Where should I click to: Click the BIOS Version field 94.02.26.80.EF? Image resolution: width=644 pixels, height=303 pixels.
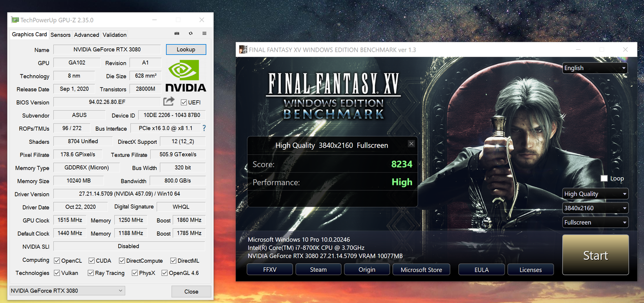[x=107, y=102]
